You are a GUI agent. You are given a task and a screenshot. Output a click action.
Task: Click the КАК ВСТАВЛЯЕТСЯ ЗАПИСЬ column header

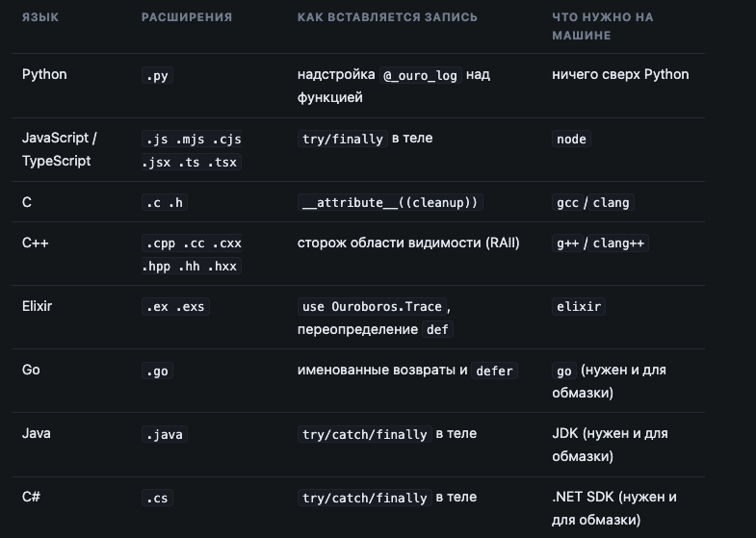point(387,17)
